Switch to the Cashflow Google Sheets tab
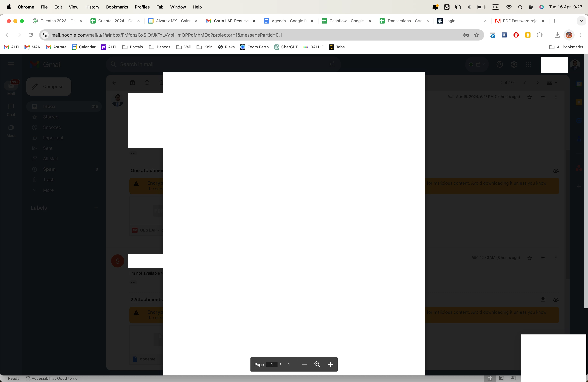Viewport: 588px width, 382px height. pos(346,21)
